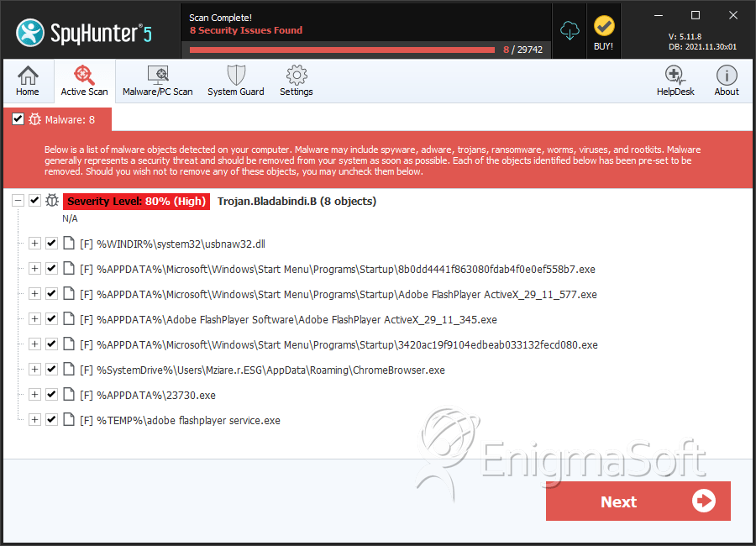Click the BUY! checkmark button

coord(604,33)
